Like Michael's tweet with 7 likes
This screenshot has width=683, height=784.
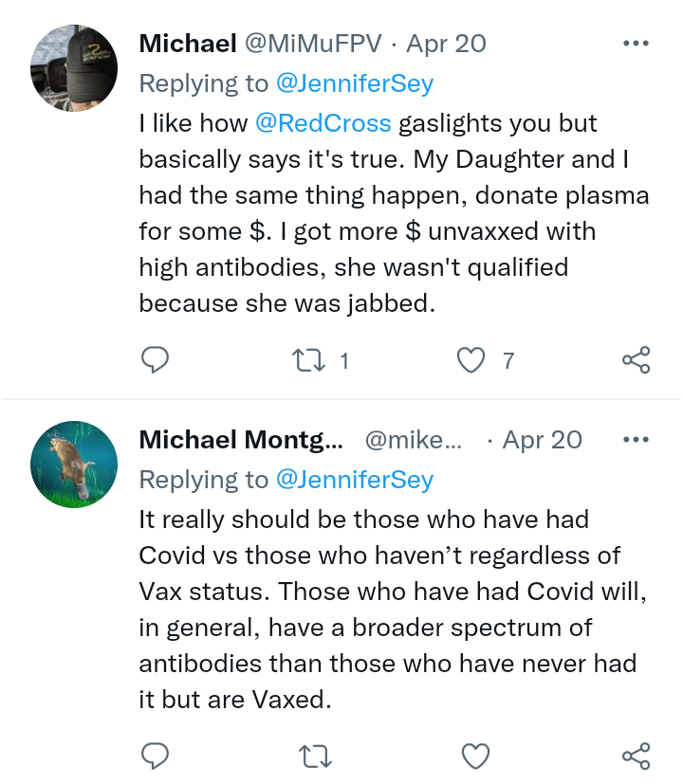(x=471, y=360)
